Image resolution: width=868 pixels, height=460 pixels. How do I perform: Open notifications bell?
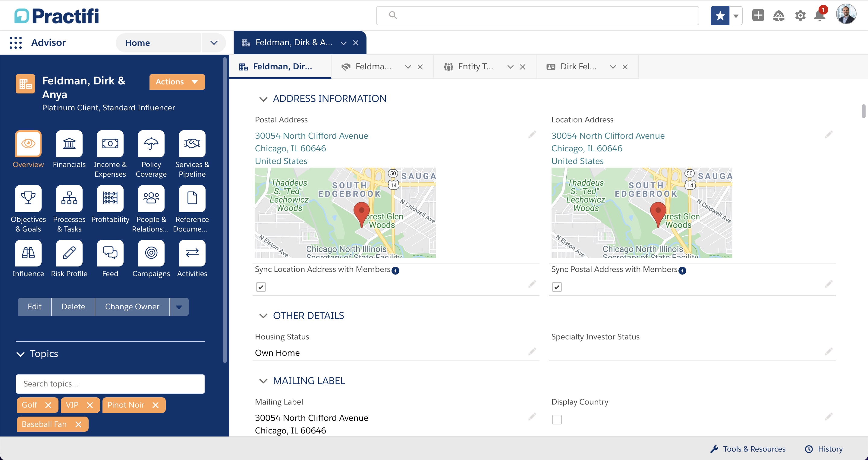(x=819, y=15)
